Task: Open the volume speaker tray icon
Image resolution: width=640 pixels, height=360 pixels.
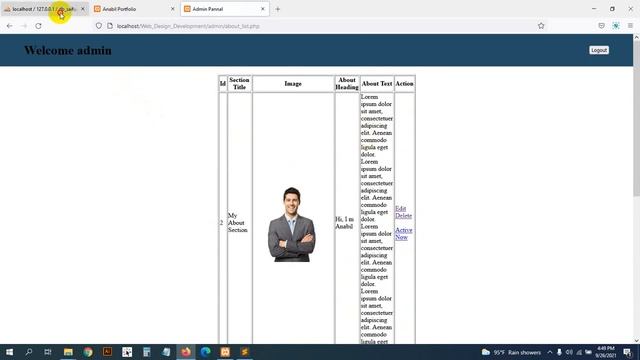Action: coord(569,352)
